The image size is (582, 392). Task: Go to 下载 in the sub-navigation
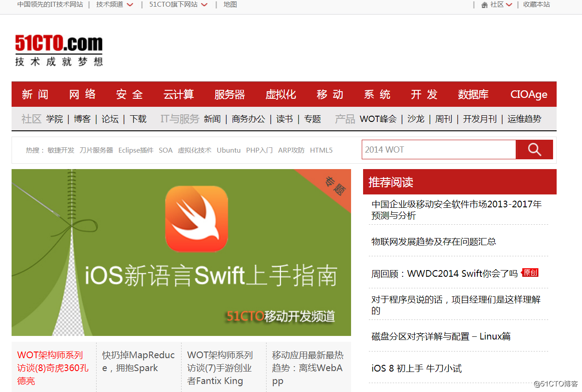pos(138,119)
